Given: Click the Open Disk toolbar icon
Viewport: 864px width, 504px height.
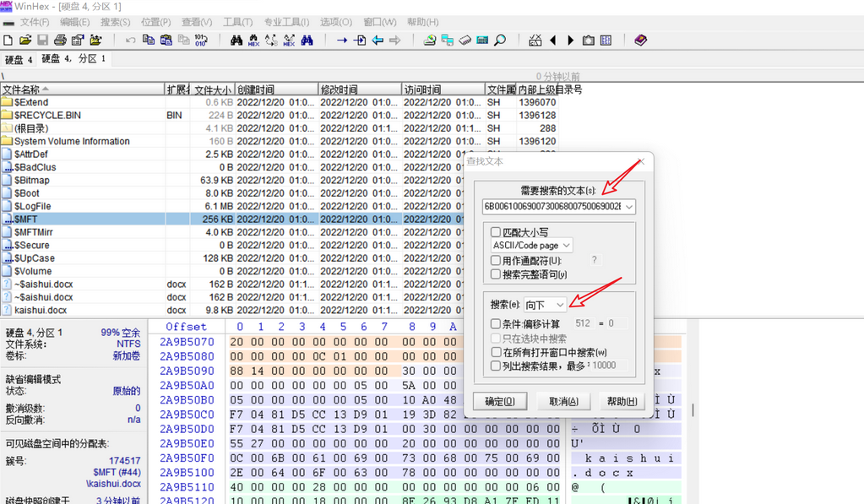Looking at the screenshot, I should point(429,41).
